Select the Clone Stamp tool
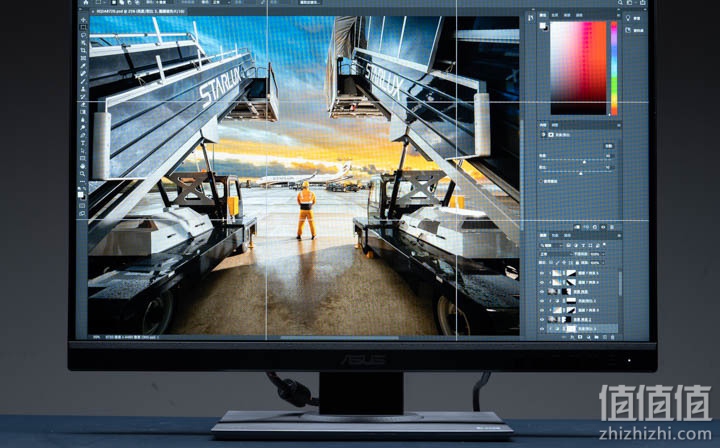This screenshot has height=448, width=720. click(83, 89)
